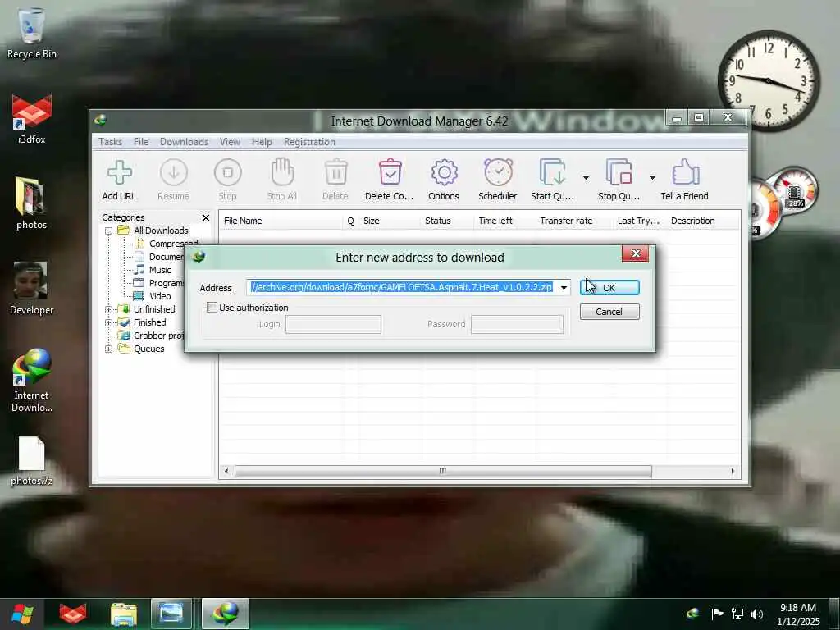Select the Developer desktop icon
The width and height of the screenshot is (840, 630).
click(x=32, y=288)
